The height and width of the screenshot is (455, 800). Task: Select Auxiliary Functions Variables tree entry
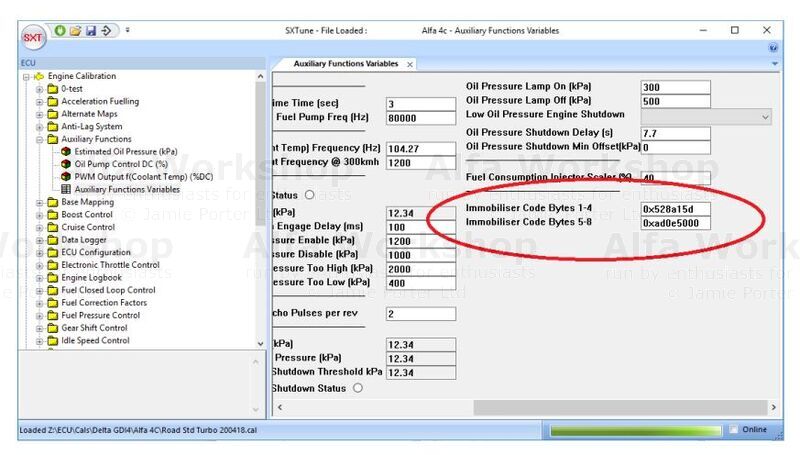pos(126,189)
